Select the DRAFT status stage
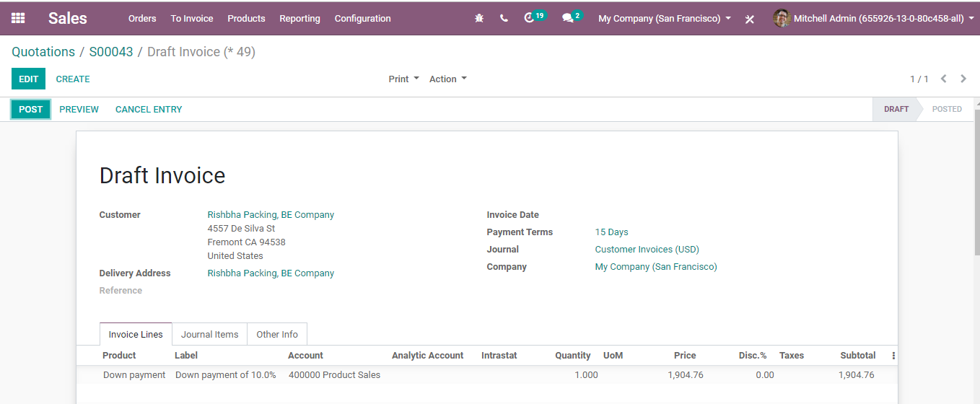The width and height of the screenshot is (980, 404). pos(896,110)
